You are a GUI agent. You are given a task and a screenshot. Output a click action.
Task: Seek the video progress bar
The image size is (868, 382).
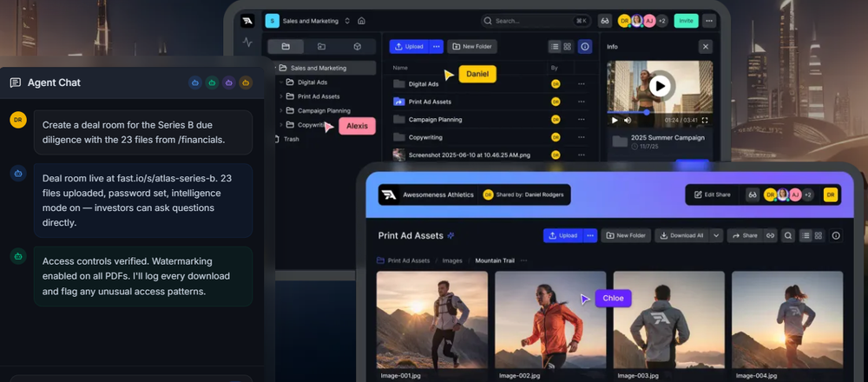point(660,112)
